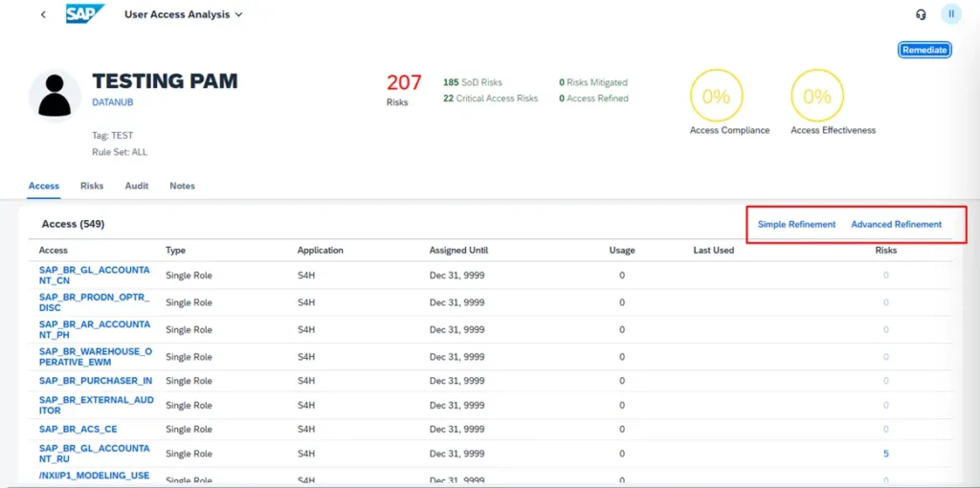Open the headset support icon

click(921, 14)
